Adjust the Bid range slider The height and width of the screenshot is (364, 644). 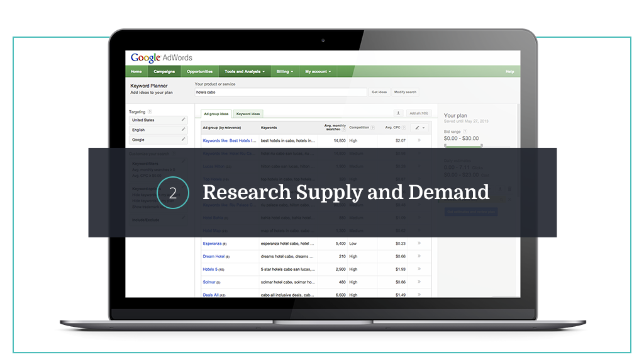coord(464,145)
